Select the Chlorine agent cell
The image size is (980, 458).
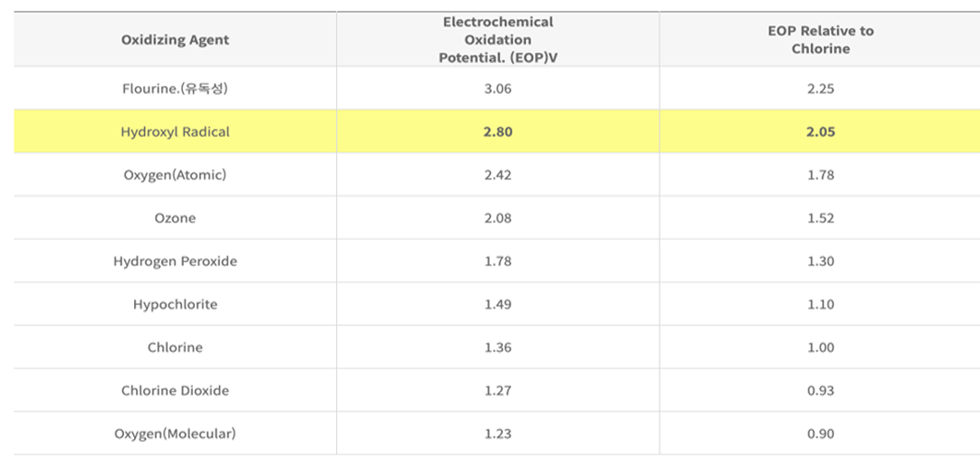tap(175, 348)
